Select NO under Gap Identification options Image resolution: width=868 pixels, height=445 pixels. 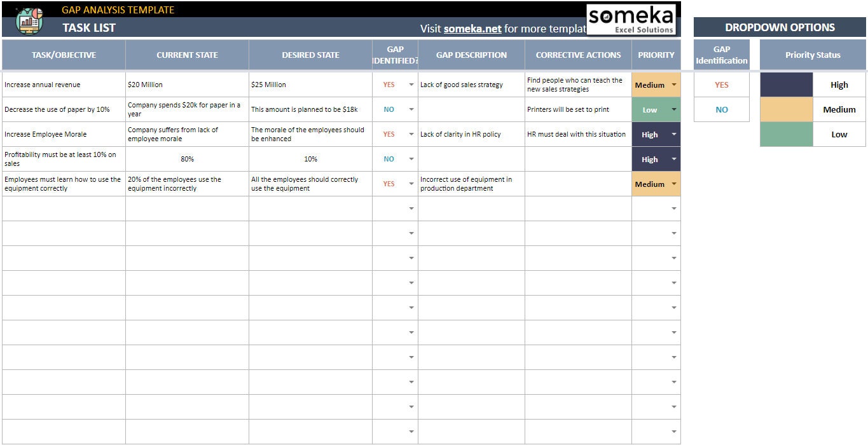721,109
